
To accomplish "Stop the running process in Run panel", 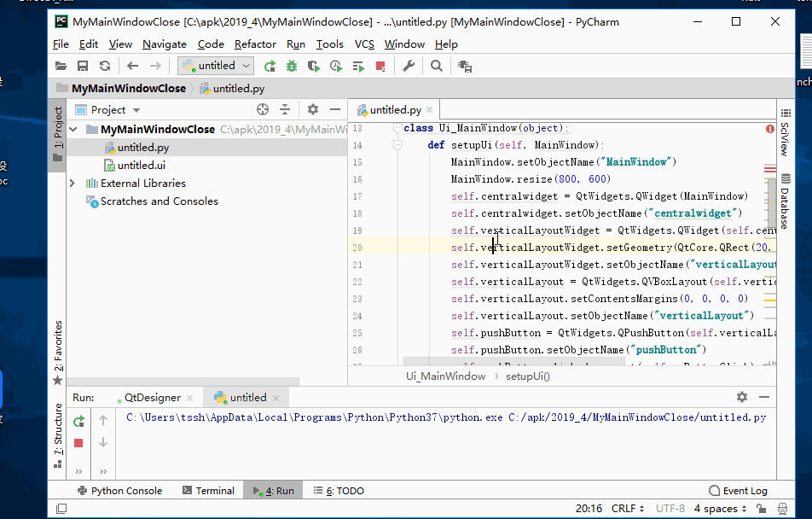I will pyautogui.click(x=78, y=443).
